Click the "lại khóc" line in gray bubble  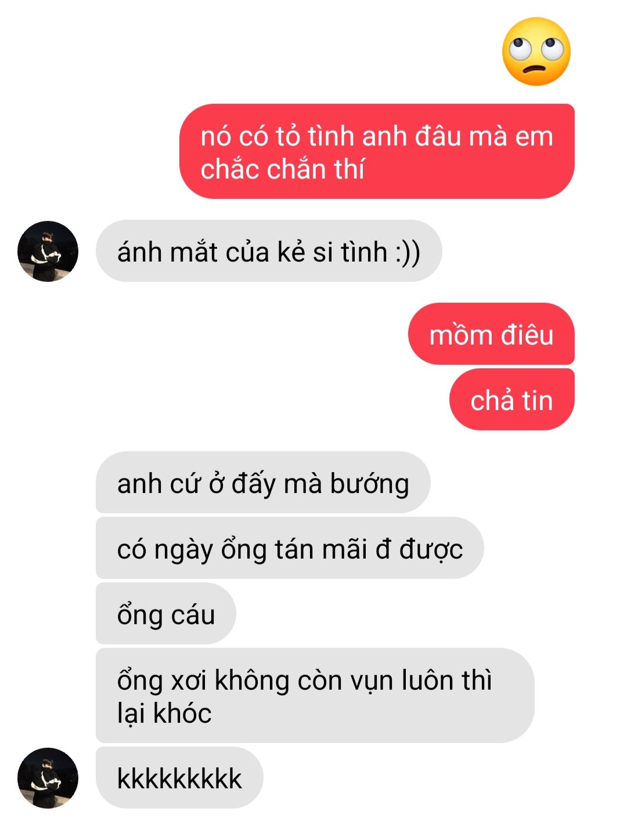[164, 714]
